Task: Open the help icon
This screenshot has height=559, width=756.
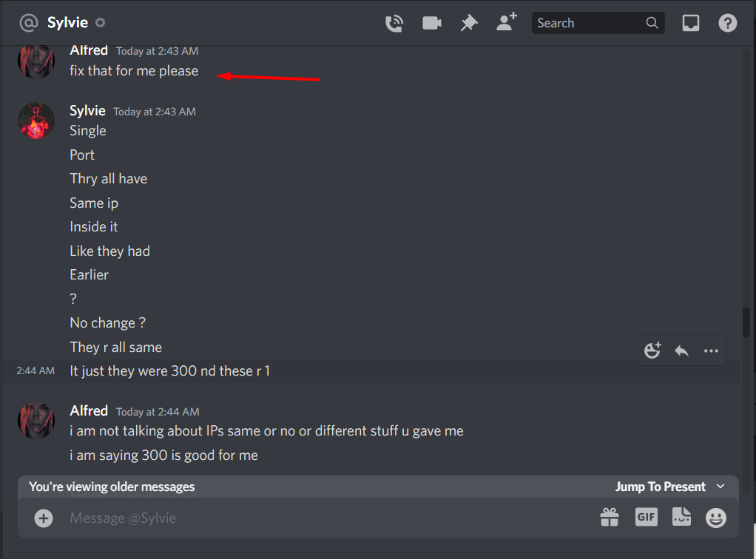Action: pyautogui.click(x=728, y=23)
